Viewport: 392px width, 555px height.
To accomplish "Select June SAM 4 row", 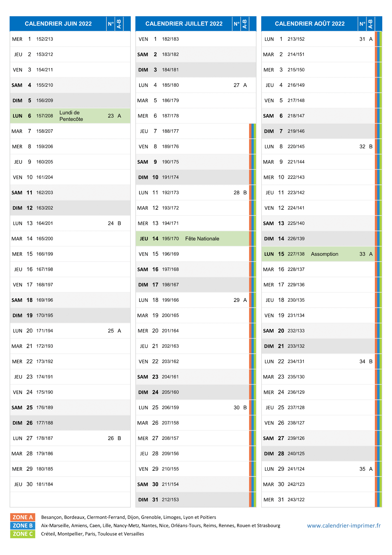I will [x=70, y=85].
